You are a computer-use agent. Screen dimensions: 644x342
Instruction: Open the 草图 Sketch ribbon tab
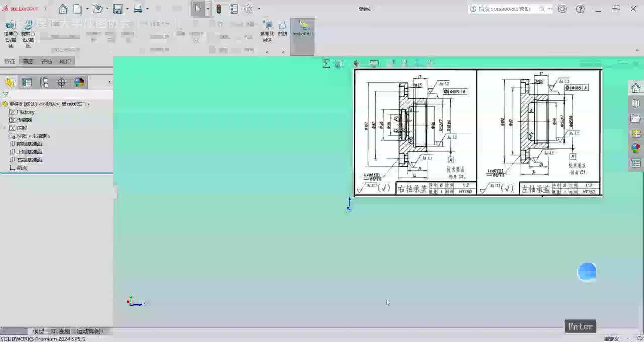pyautogui.click(x=28, y=61)
